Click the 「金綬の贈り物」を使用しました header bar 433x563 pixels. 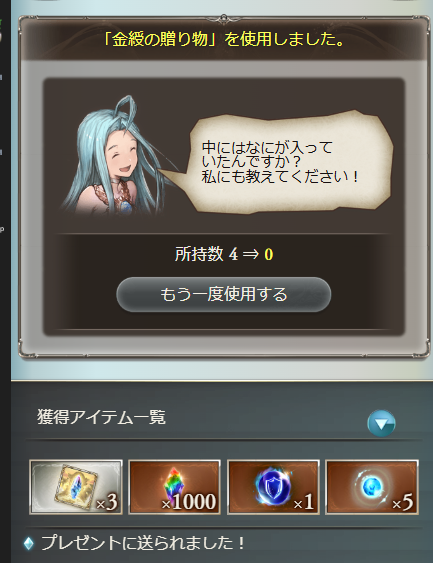(x=224, y=39)
